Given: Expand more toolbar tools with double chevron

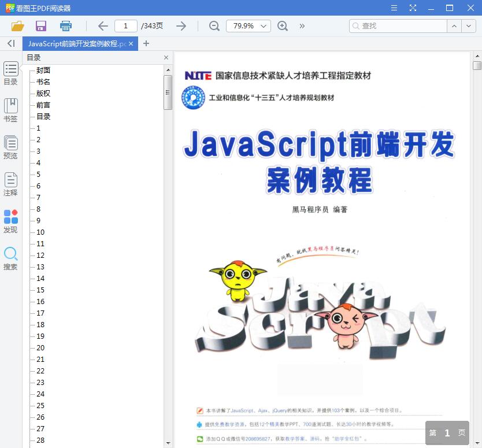Looking at the screenshot, I should [302, 26].
